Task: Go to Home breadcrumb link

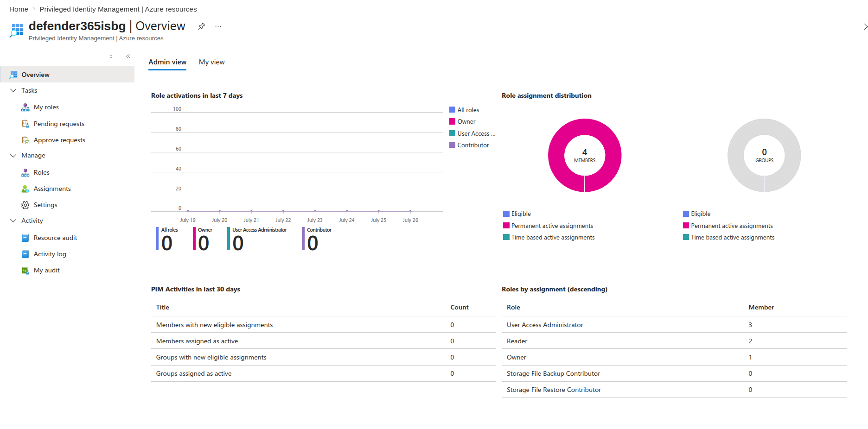Action: [x=19, y=9]
